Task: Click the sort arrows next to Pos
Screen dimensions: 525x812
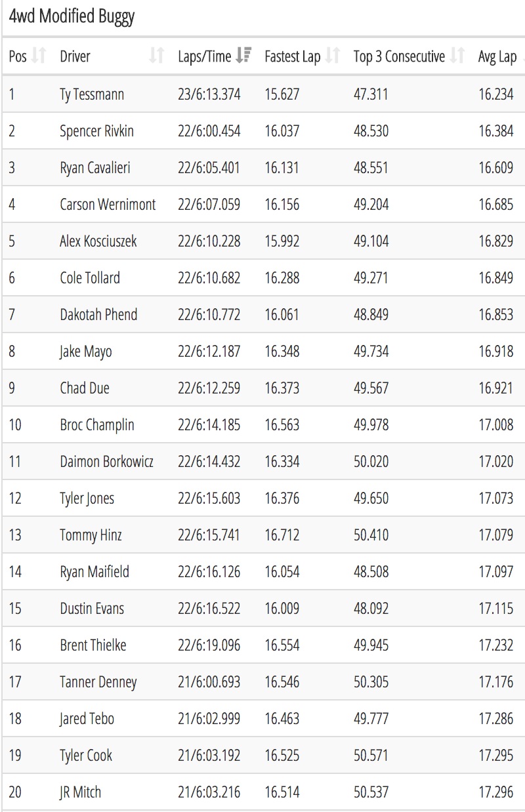Action: [39, 56]
